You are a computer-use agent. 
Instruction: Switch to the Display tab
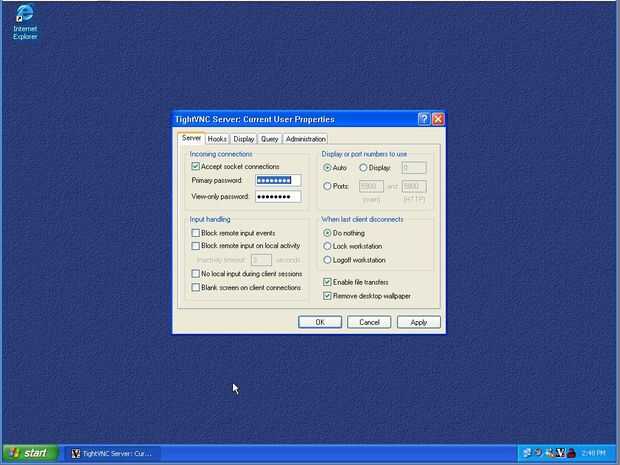click(244, 139)
